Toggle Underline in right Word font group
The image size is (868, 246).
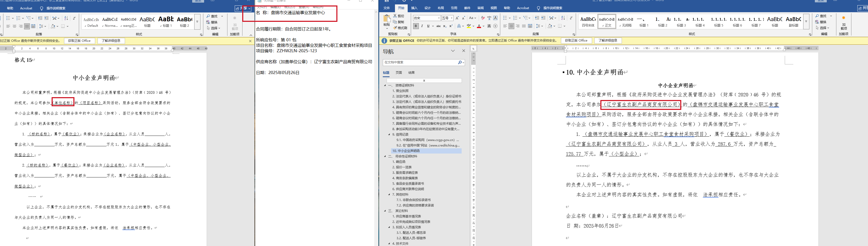pyautogui.click(x=428, y=26)
